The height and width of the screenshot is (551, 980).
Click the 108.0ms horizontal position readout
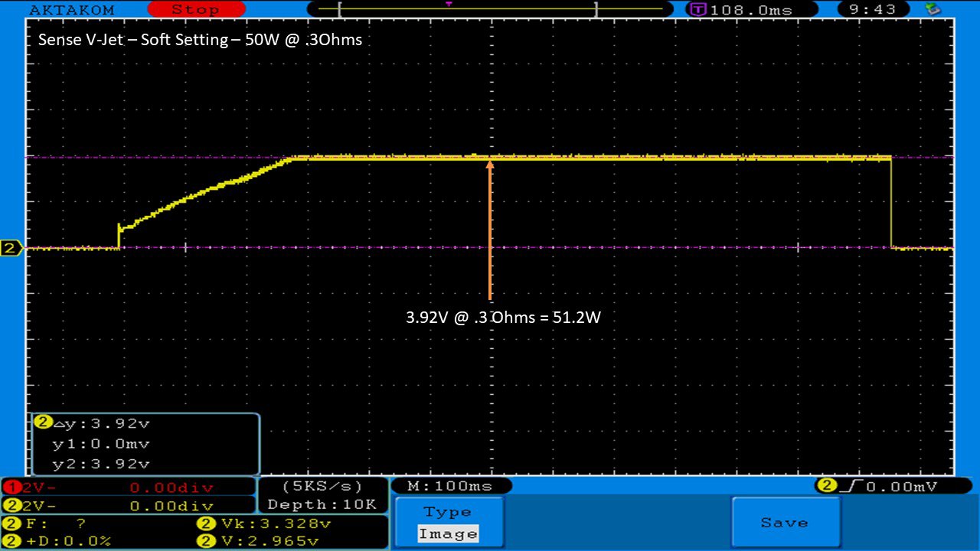click(x=751, y=10)
